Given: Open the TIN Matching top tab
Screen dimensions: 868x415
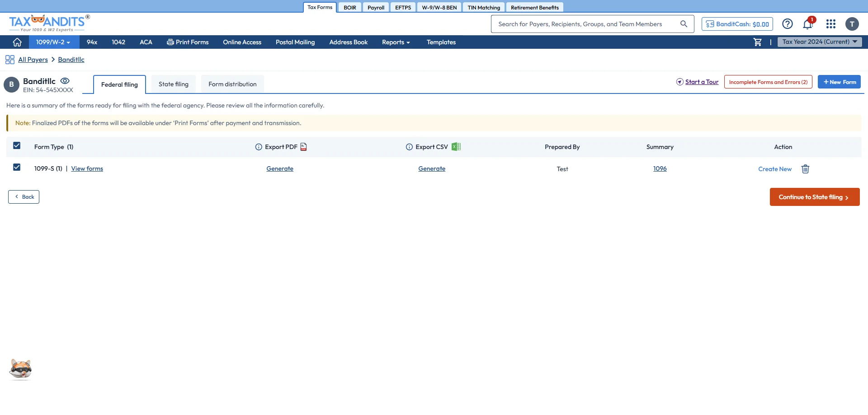Looking at the screenshot, I should [x=484, y=8].
